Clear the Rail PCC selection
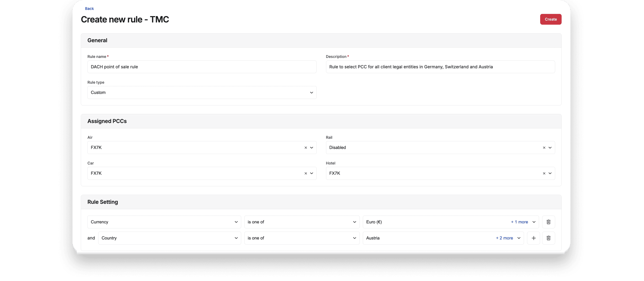The height and width of the screenshot is (281, 644). pyautogui.click(x=544, y=148)
